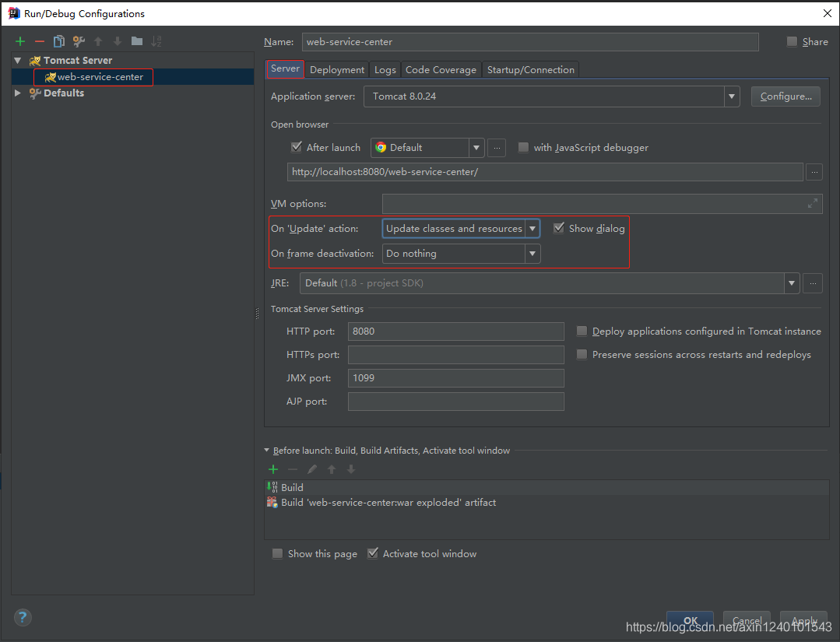Screen dimensions: 840x642
Task: Add a new configuration with the green plus
Action: (x=20, y=41)
